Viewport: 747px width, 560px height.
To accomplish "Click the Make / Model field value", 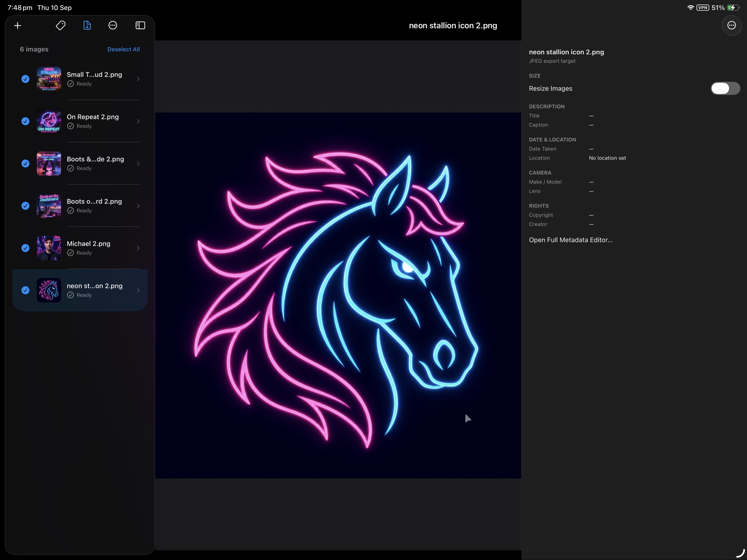I will pyautogui.click(x=591, y=182).
